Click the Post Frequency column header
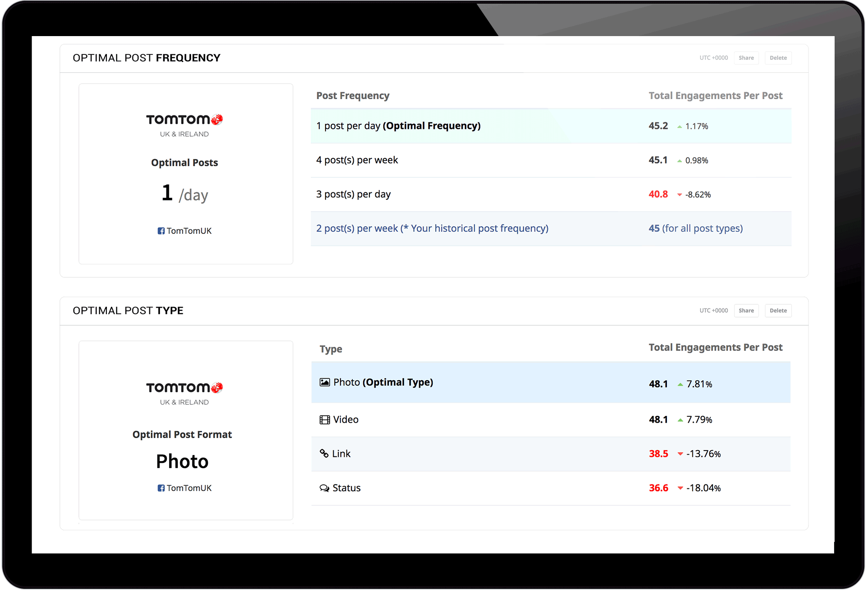868x594 pixels. coord(353,96)
